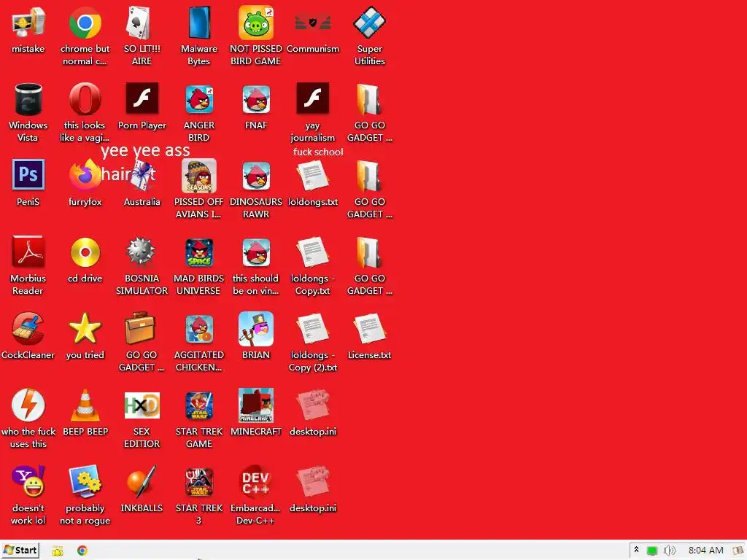This screenshot has width=747, height=560.
Task: Open the 'probably not a rogue' gears icon
Action: tap(85, 481)
